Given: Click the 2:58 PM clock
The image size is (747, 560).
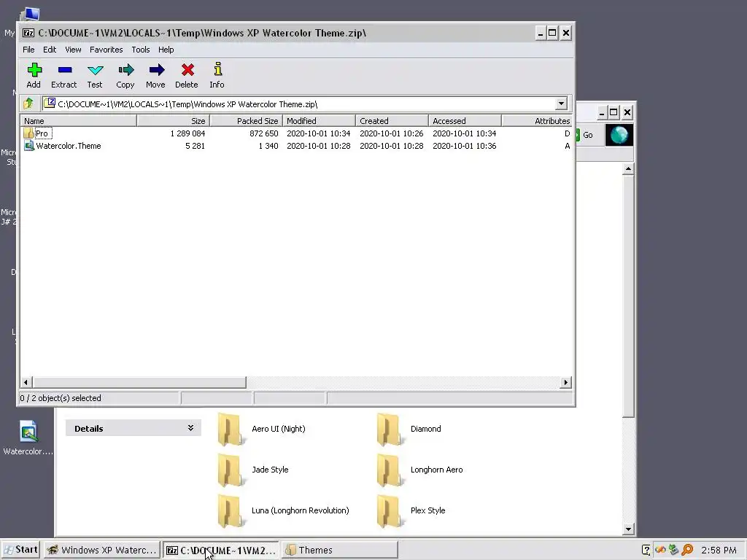Looking at the screenshot, I should [x=719, y=550].
